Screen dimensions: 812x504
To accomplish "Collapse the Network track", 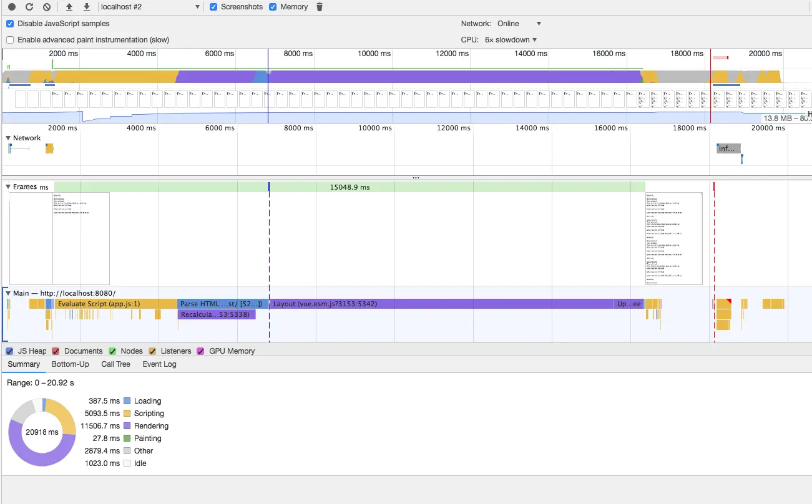I will click(x=8, y=138).
